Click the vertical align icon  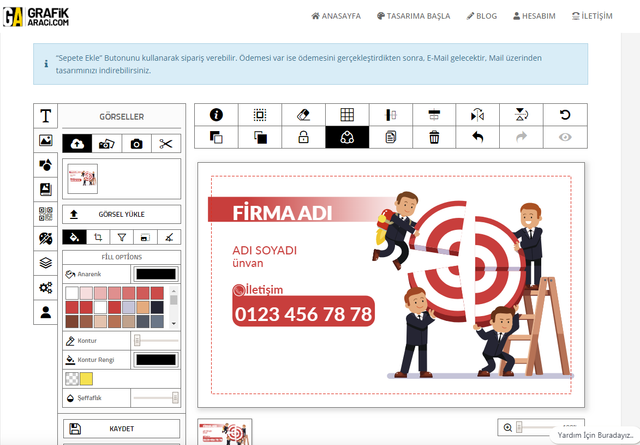coord(391,115)
